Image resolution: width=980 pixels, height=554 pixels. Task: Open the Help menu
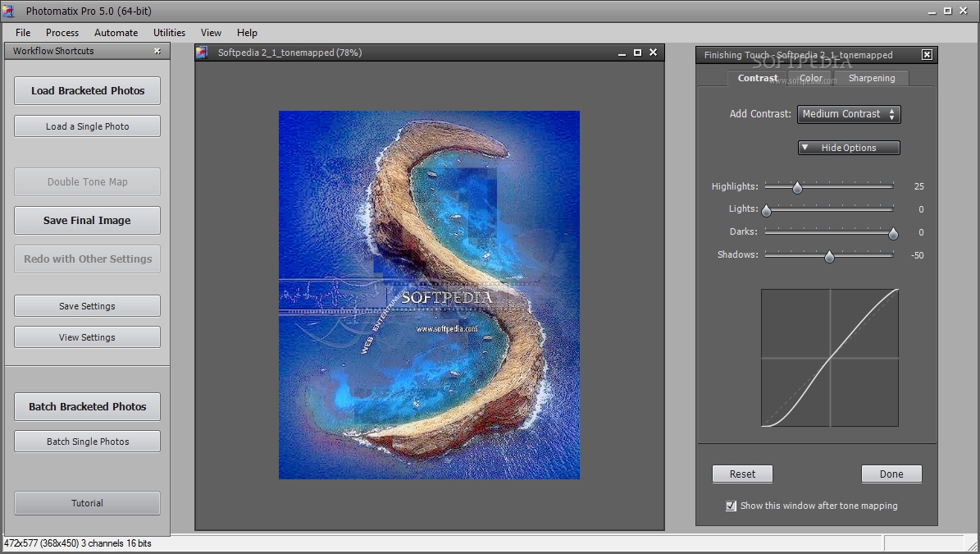247,33
